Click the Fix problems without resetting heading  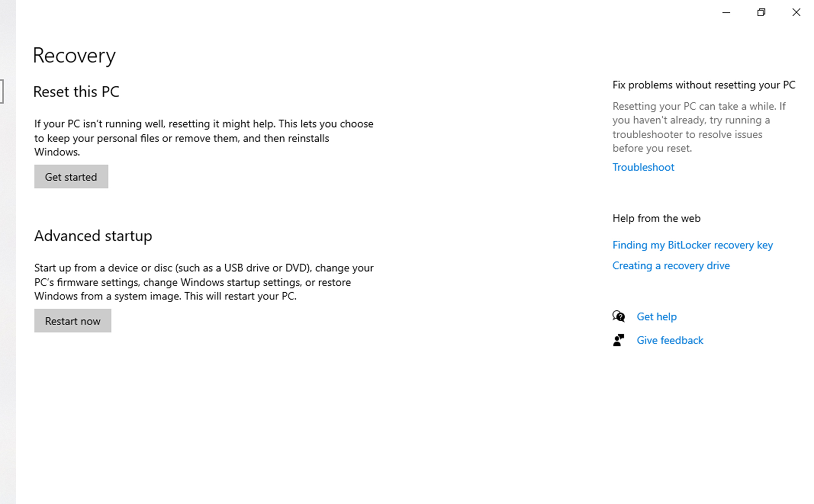click(x=704, y=85)
